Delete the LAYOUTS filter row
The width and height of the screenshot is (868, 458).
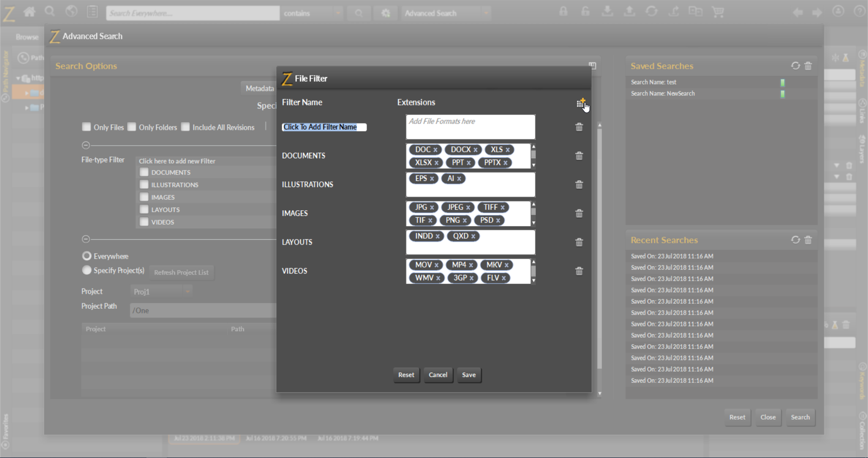579,242
